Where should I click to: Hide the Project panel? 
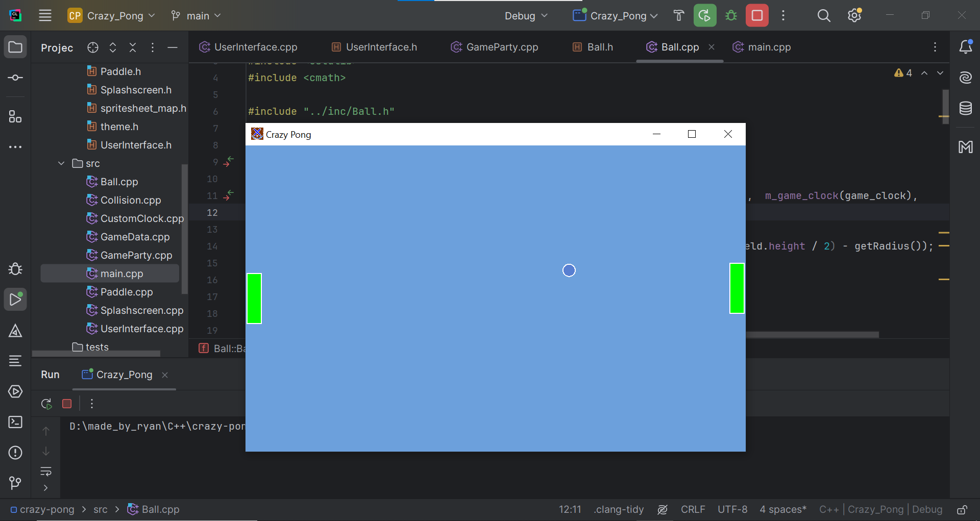173,47
